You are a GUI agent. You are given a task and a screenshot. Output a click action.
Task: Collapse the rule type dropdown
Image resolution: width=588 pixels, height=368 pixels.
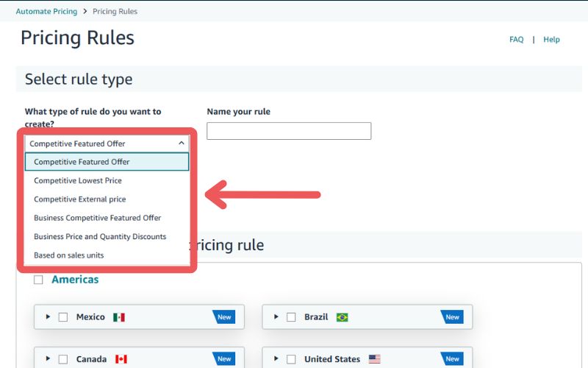(107, 144)
